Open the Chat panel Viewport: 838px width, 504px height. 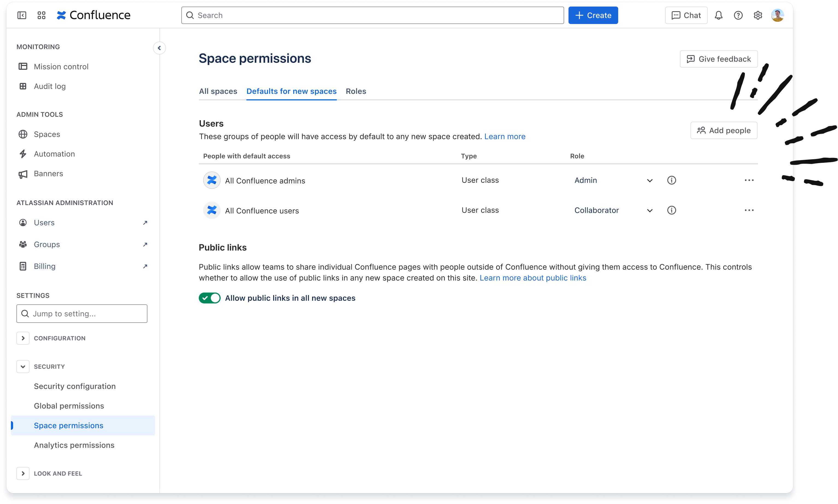(x=686, y=15)
